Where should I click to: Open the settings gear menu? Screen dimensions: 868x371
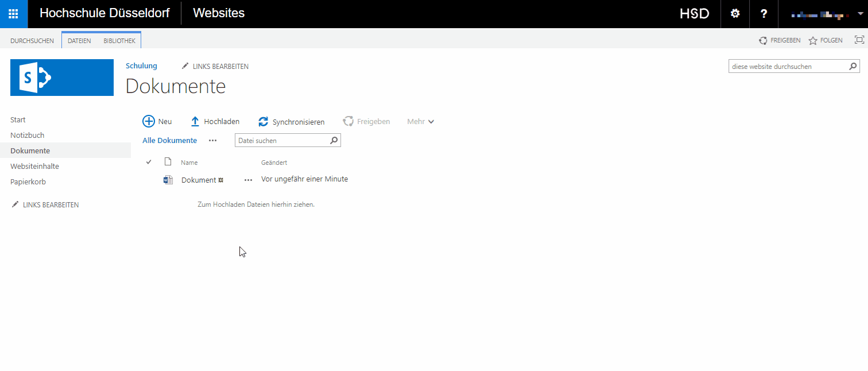click(735, 14)
